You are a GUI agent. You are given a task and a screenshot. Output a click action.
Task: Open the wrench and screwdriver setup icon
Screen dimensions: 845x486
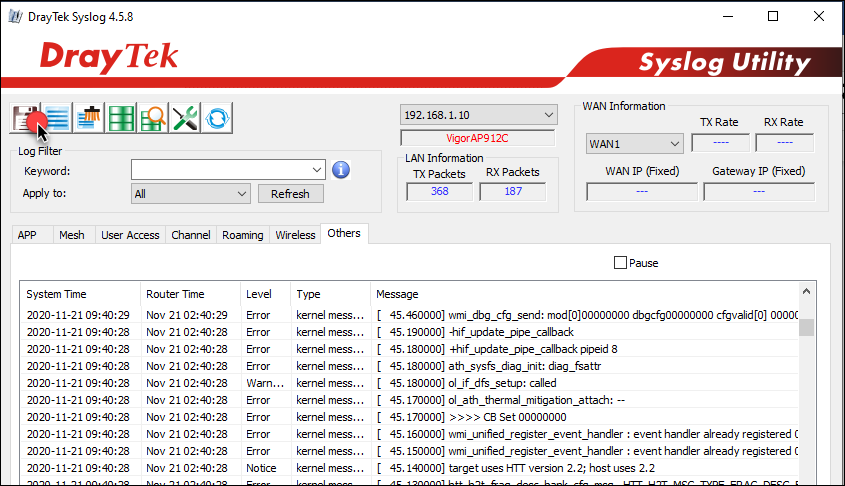click(185, 118)
